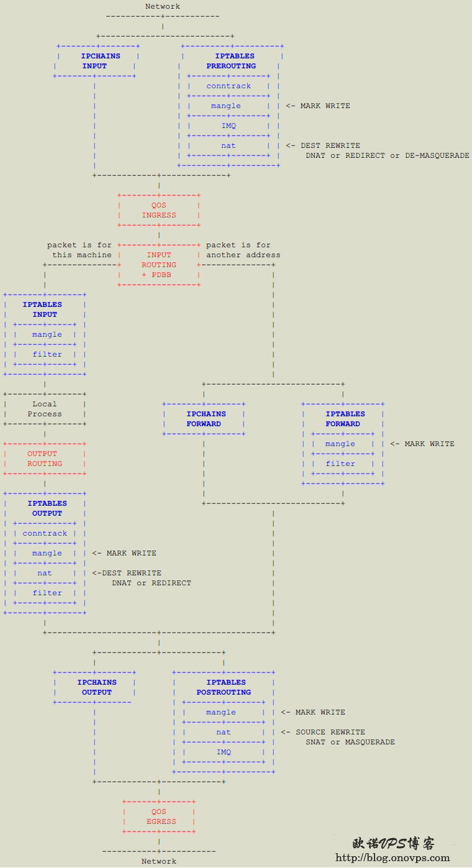Image resolution: width=472 pixels, height=868 pixels.
Task: Click the watermark logo text above the URL
Action: [x=394, y=843]
